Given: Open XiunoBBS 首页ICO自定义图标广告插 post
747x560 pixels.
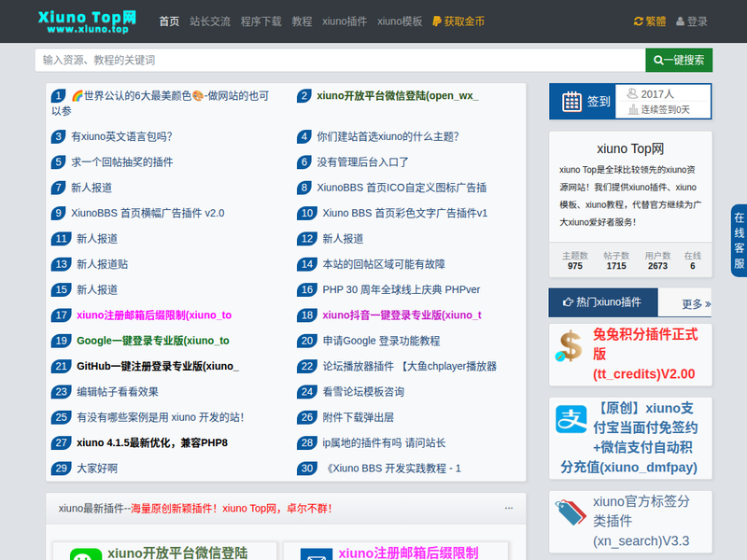Looking at the screenshot, I should pos(402,188).
